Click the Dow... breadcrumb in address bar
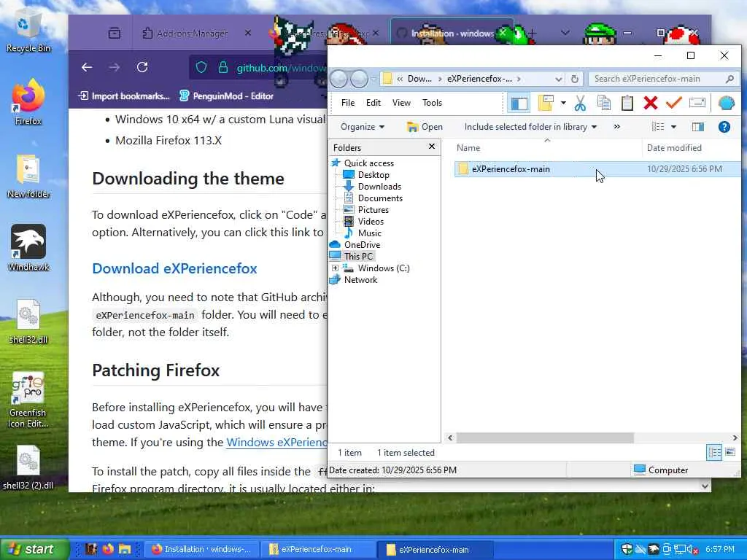747x560 pixels. coord(419,79)
